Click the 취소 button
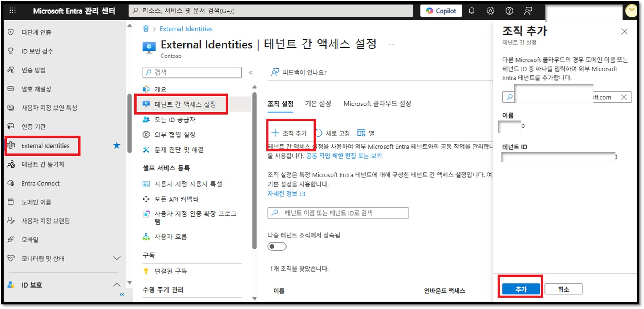644x309 pixels. click(x=563, y=289)
